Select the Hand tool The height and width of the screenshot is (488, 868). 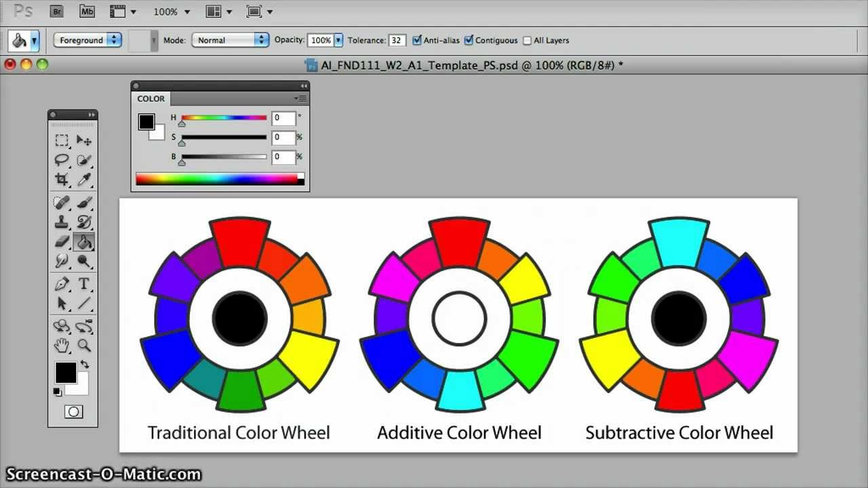[62, 346]
